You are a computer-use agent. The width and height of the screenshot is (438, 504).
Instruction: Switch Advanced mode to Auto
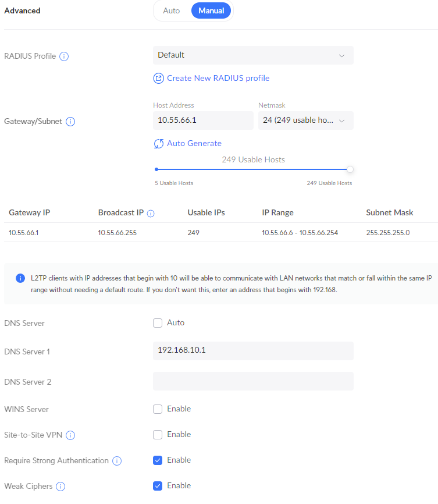coord(171,10)
